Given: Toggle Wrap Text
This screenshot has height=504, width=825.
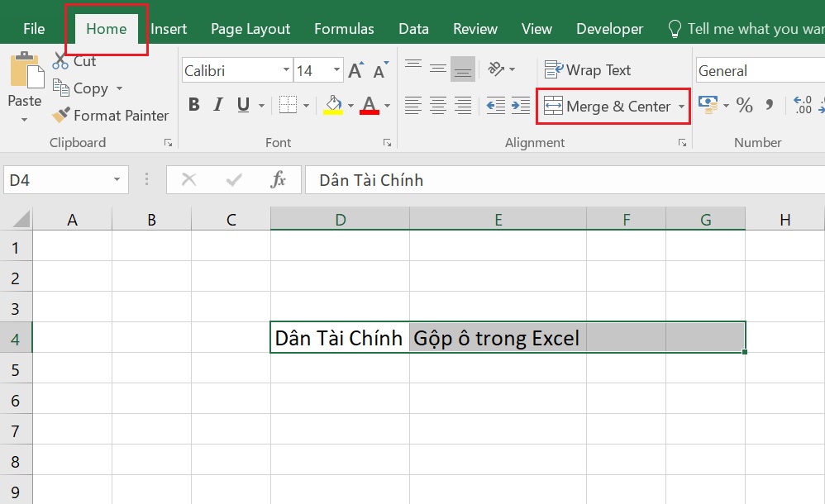Looking at the screenshot, I should [x=587, y=70].
